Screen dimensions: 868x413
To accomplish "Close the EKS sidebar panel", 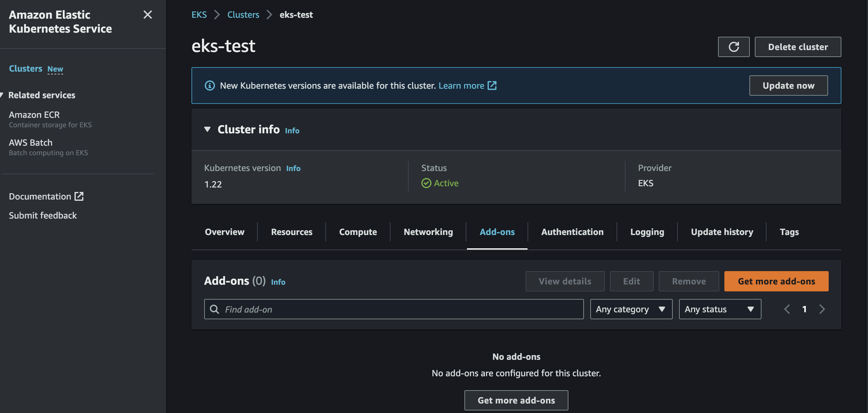I will 148,15.
